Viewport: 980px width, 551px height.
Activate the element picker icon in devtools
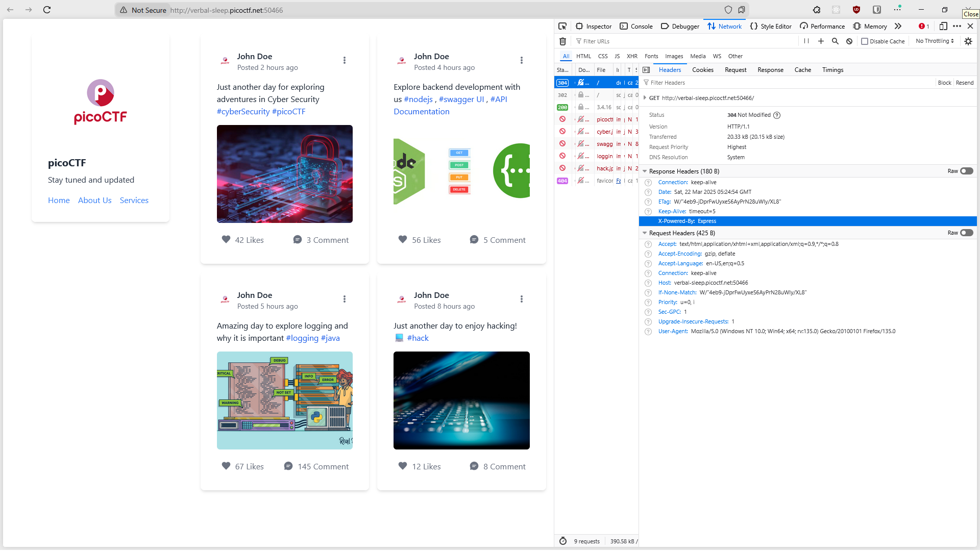click(562, 26)
